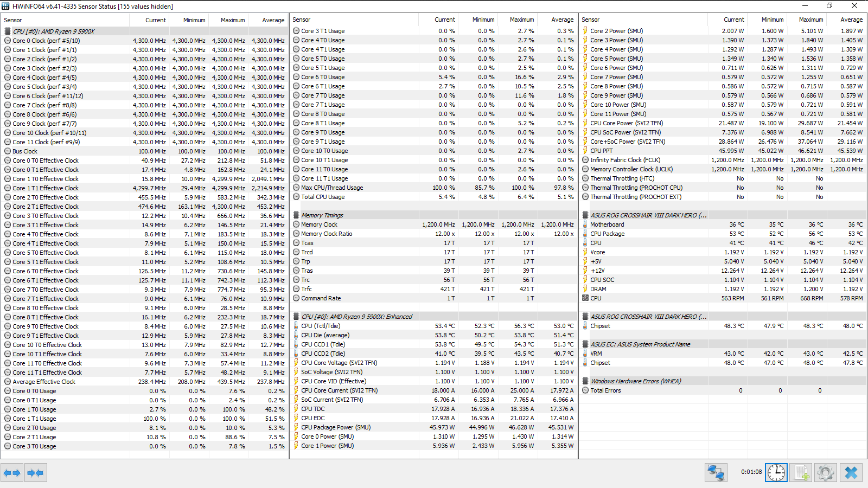Screen dimensions: 868x488
Task: Click the icon beside Average Effective Clock
Action: 8,382
